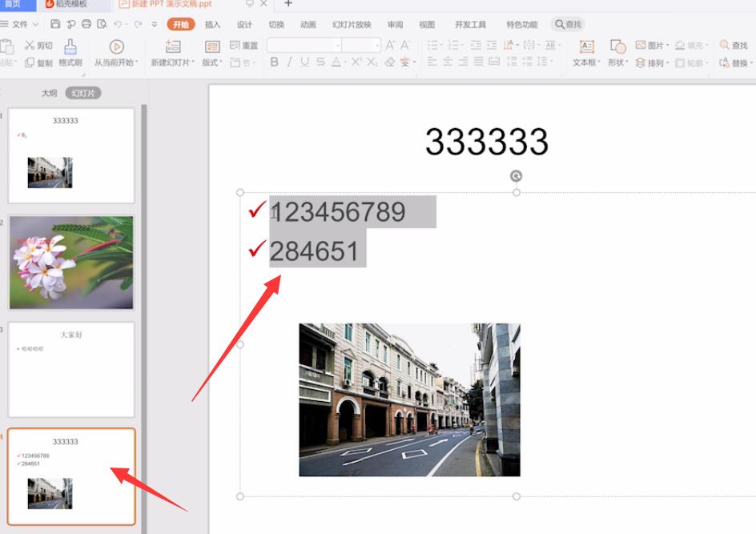Open the font size dropdown

coord(377,46)
